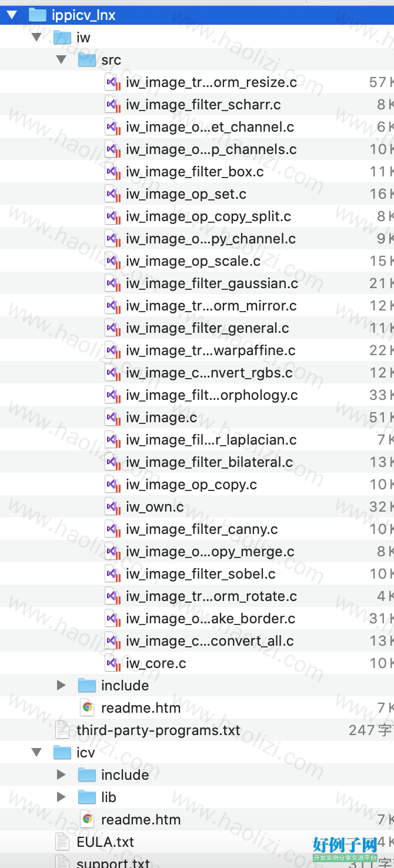The width and height of the screenshot is (394, 868).
Task: Select the readme.htm name under iw
Action: pos(141,708)
